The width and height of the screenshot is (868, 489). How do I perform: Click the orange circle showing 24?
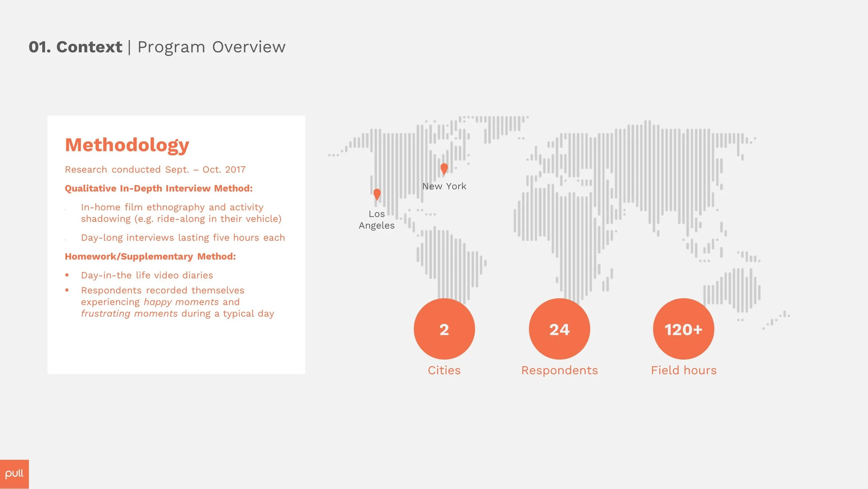(559, 329)
